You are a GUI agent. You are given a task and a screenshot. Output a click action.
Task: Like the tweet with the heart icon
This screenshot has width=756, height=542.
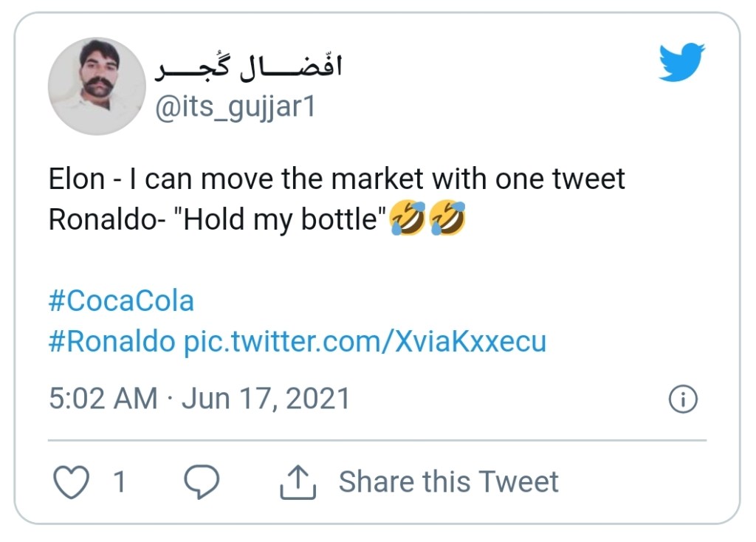coord(71,483)
